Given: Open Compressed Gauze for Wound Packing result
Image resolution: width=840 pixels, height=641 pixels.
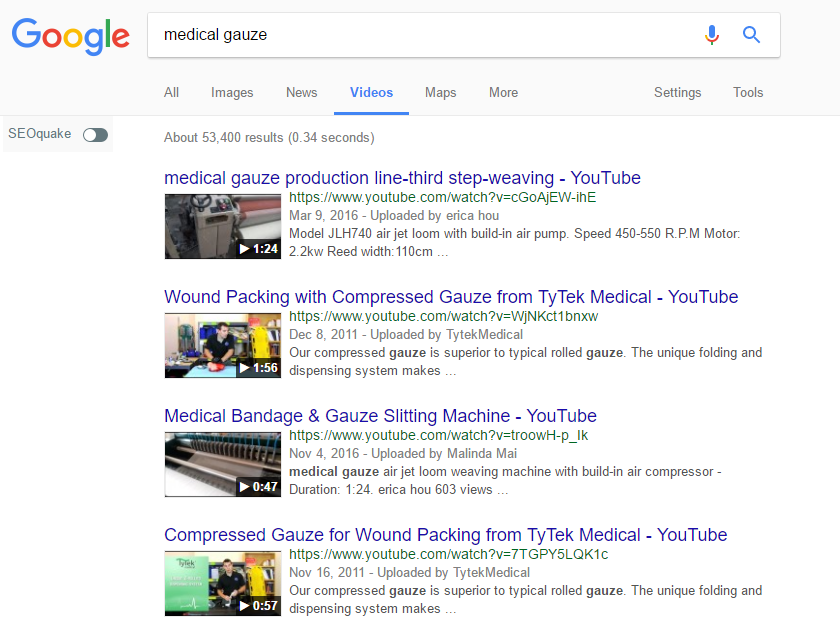Looking at the screenshot, I should [x=446, y=534].
